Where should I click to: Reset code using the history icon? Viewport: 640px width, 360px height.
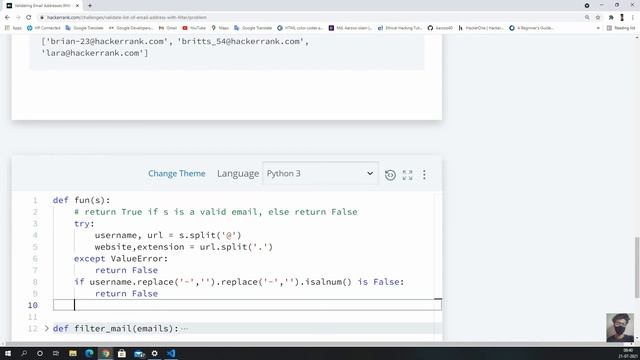390,175
